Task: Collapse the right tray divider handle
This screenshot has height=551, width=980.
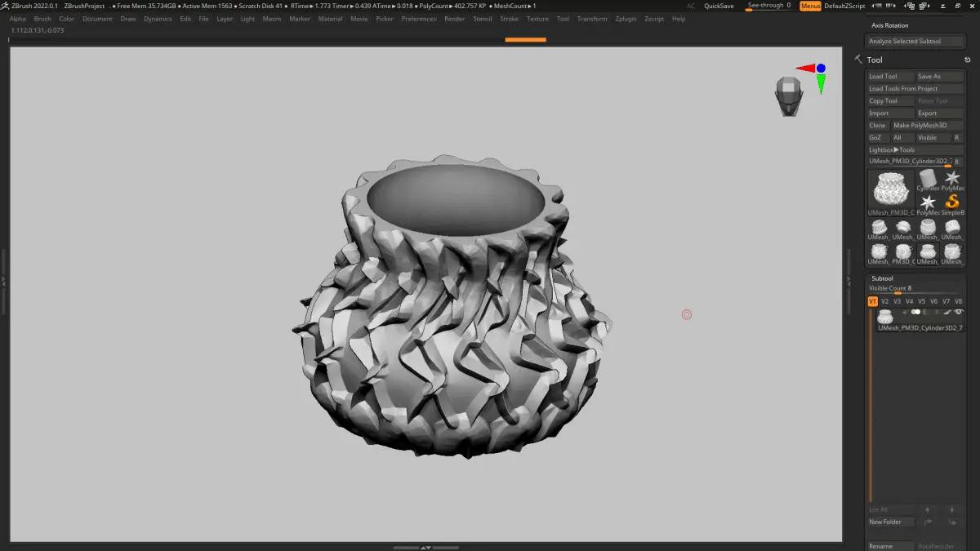Action: [849, 280]
